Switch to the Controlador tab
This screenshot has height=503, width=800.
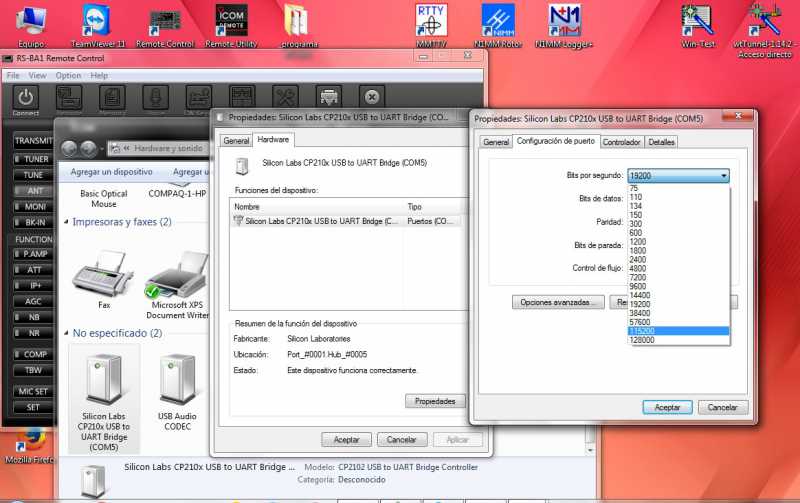click(621, 142)
